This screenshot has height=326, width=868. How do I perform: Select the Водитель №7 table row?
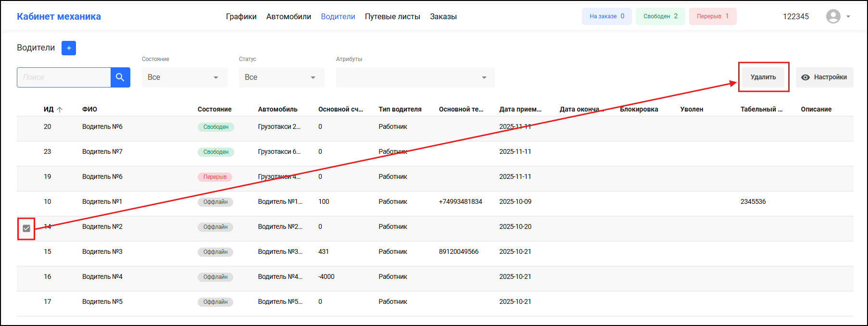click(102, 152)
